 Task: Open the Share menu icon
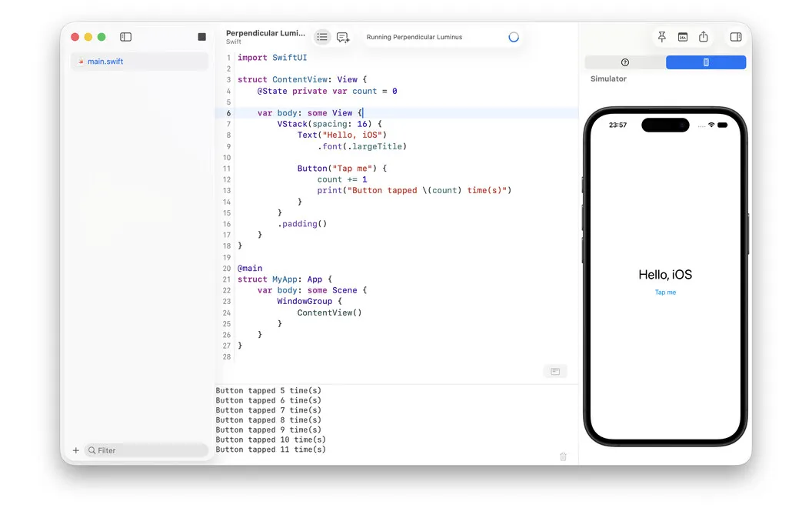point(704,37)
